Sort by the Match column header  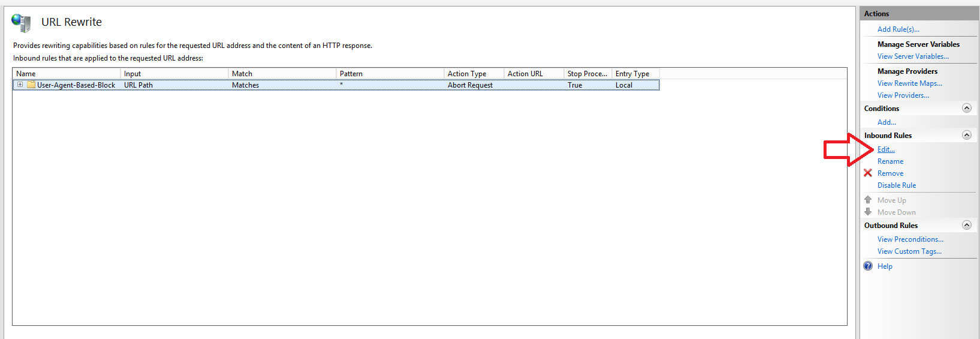point(282,73)
